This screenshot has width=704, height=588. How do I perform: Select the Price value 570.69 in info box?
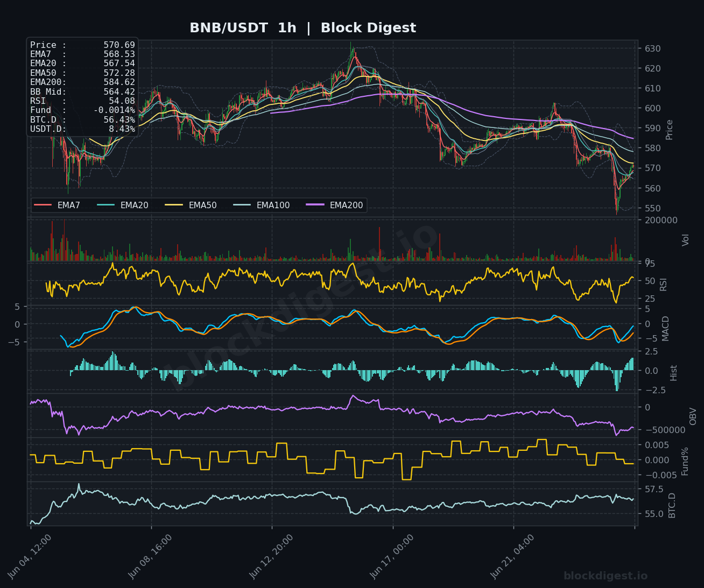119,45
